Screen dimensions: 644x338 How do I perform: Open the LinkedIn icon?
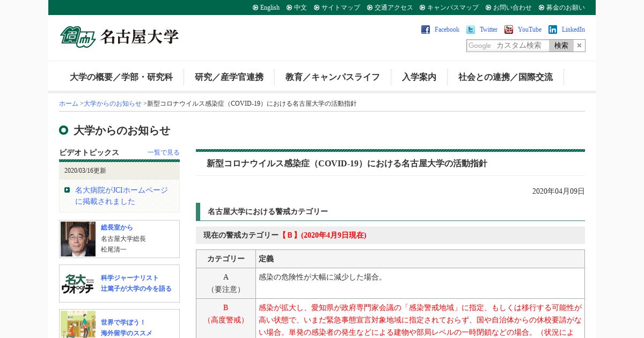[553, 30]
